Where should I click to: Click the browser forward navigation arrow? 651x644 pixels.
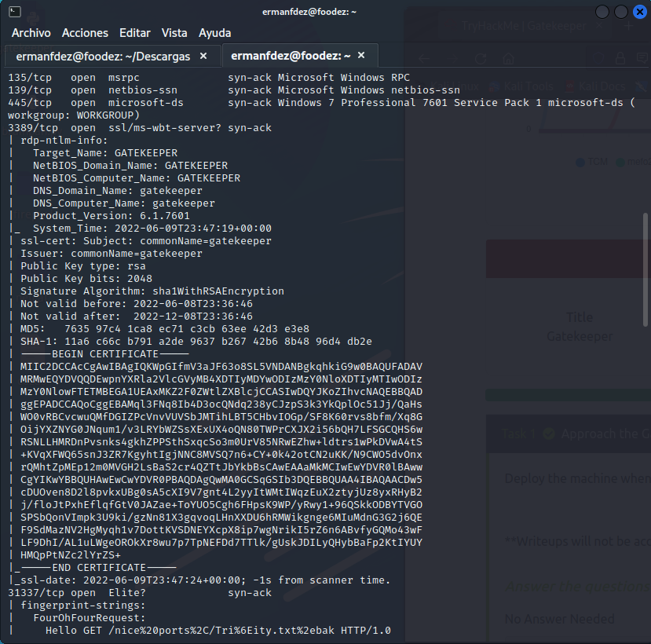453,59
